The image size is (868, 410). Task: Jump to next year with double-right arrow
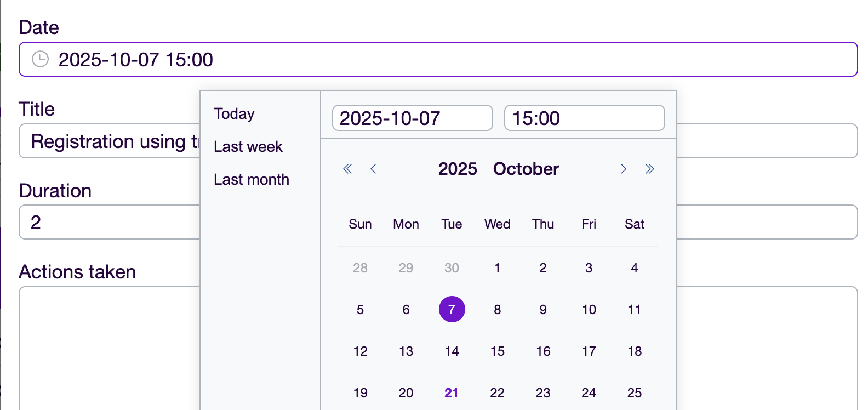650,169
